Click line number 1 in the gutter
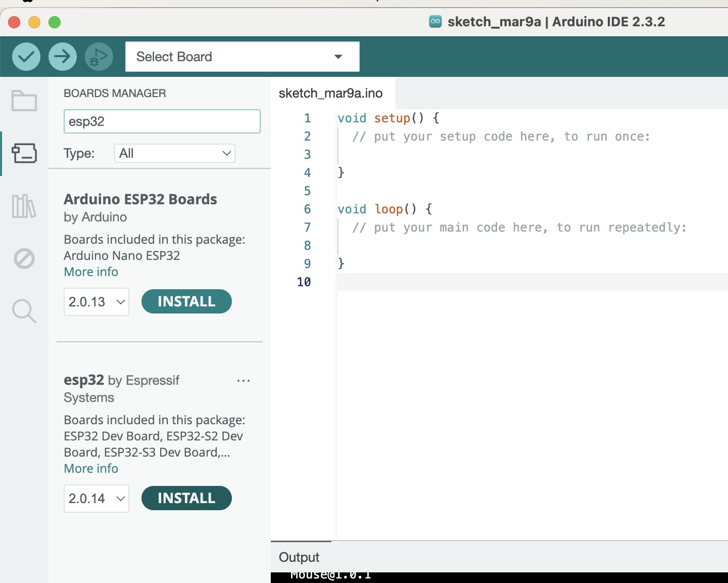The width and height of the screenshot is (728, 583). pyautogui.click(x=307, y=118)
